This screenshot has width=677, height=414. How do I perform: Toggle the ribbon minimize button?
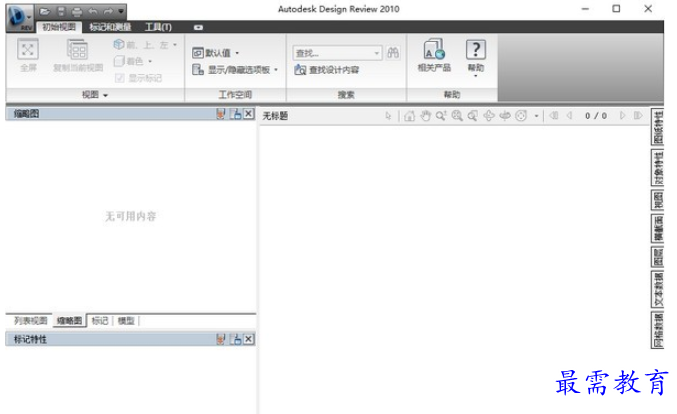pyautogui.click(x=198, y=27)
